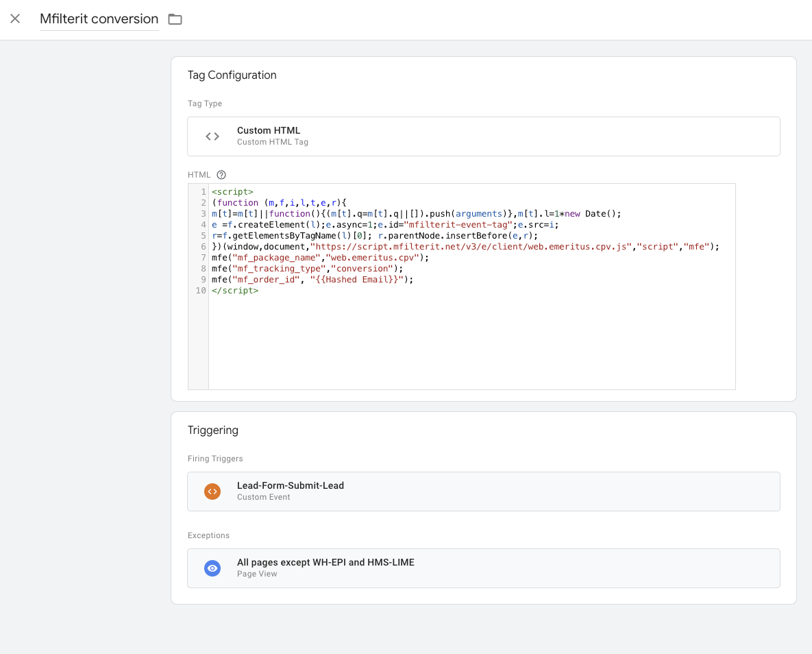Open the HTML field help icon
Viewport: 812px width, 654px height.
tap(221, 175)
